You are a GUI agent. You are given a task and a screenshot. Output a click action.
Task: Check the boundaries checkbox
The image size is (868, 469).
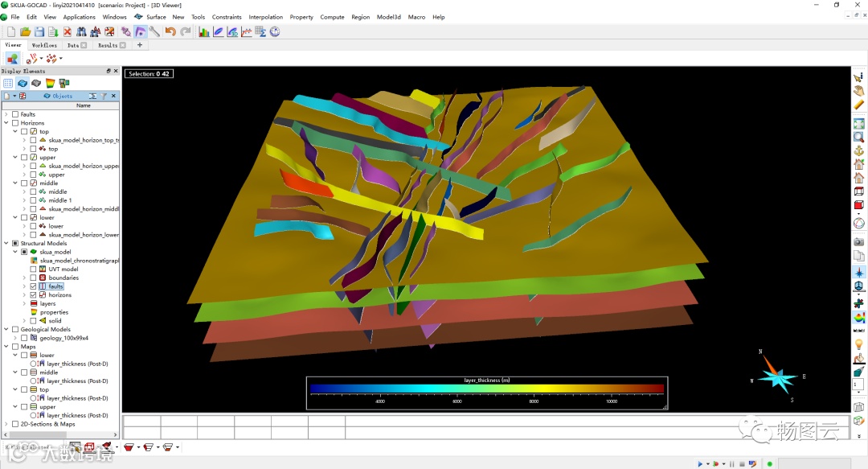coord(33,278)
